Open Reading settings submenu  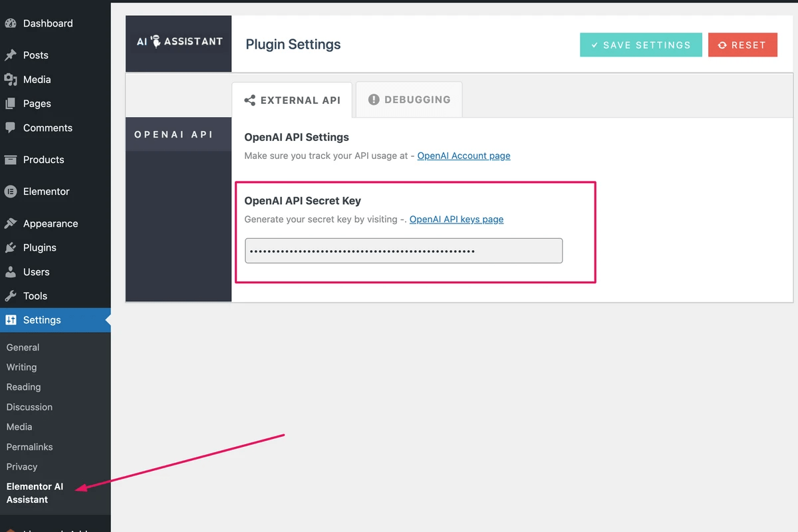23,387
